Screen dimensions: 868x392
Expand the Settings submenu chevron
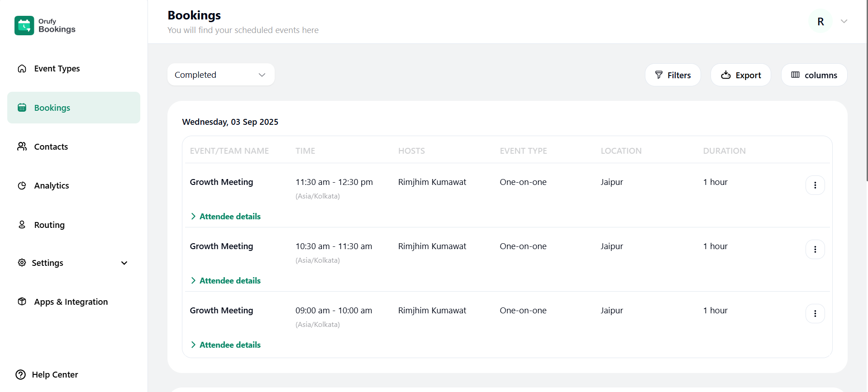pos(124,263)
